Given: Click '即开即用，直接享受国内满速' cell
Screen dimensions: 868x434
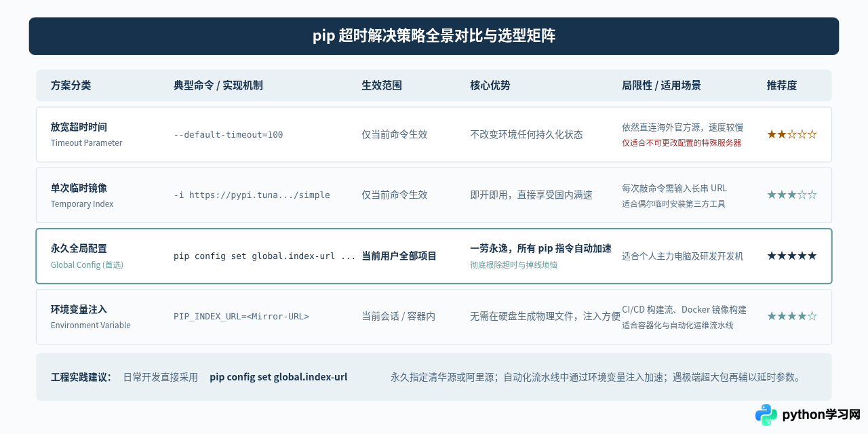Looking at the screenshot, I should 531,195.
